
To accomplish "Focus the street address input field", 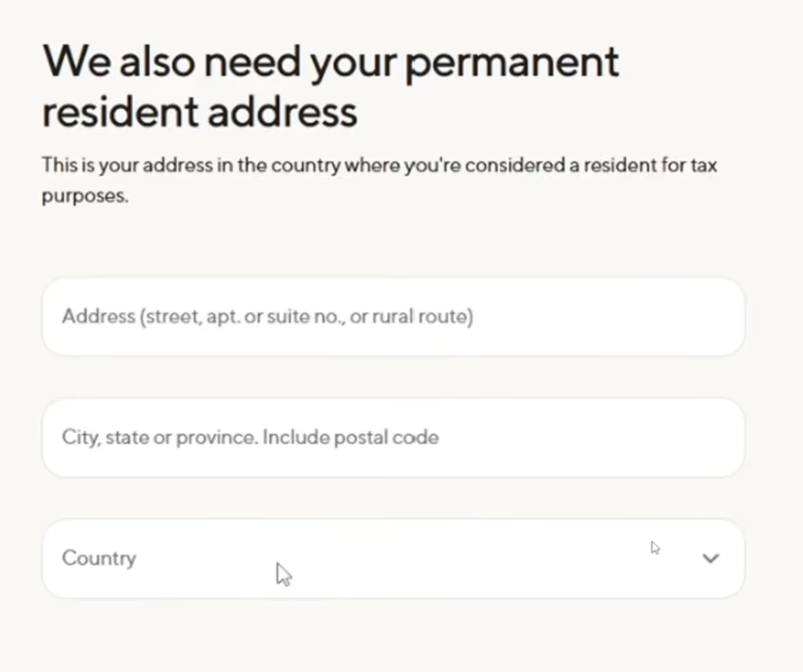I will click(x=393, y=316).
